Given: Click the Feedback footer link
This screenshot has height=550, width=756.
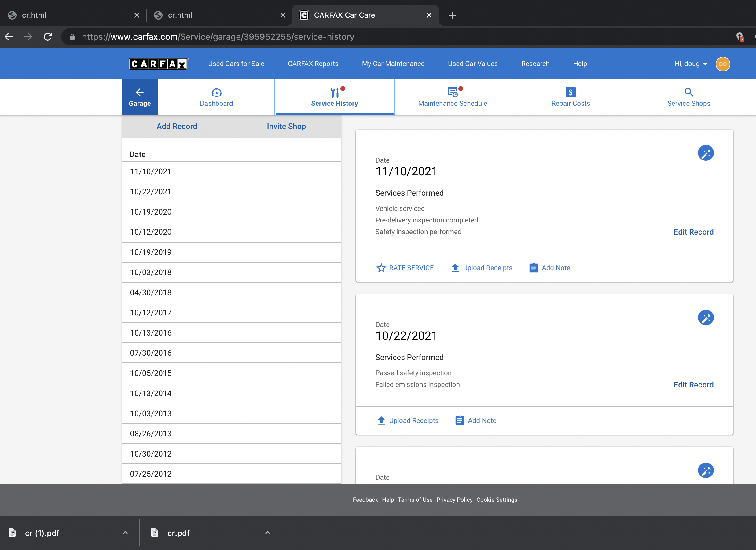Looking at the screenshot, I should click(365, 500).
